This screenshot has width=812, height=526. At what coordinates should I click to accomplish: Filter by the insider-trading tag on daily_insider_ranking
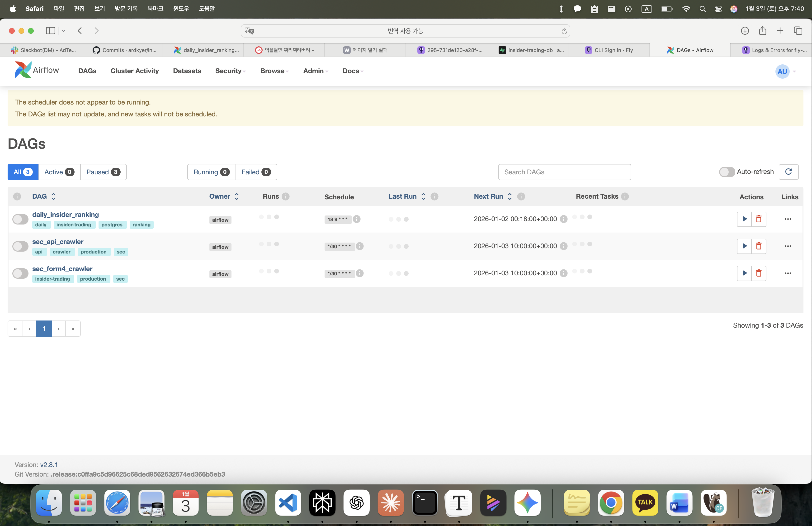[x=74, y=225]
